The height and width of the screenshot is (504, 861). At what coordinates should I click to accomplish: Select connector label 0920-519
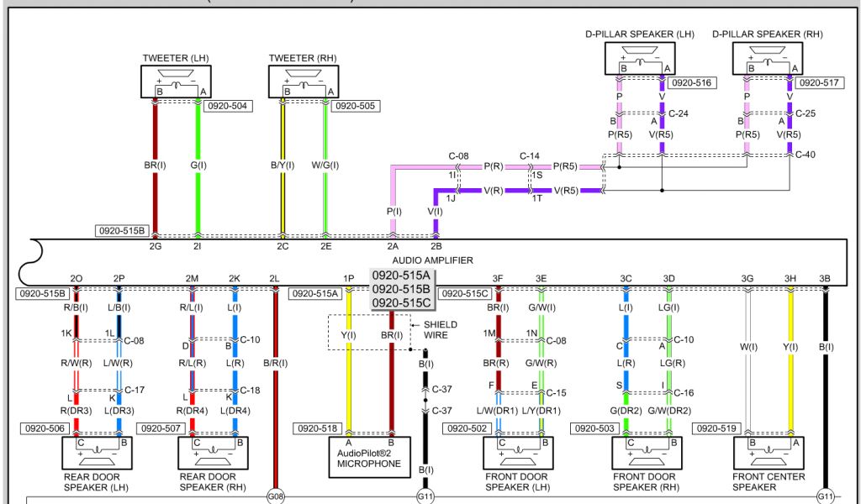coord(715,428)
